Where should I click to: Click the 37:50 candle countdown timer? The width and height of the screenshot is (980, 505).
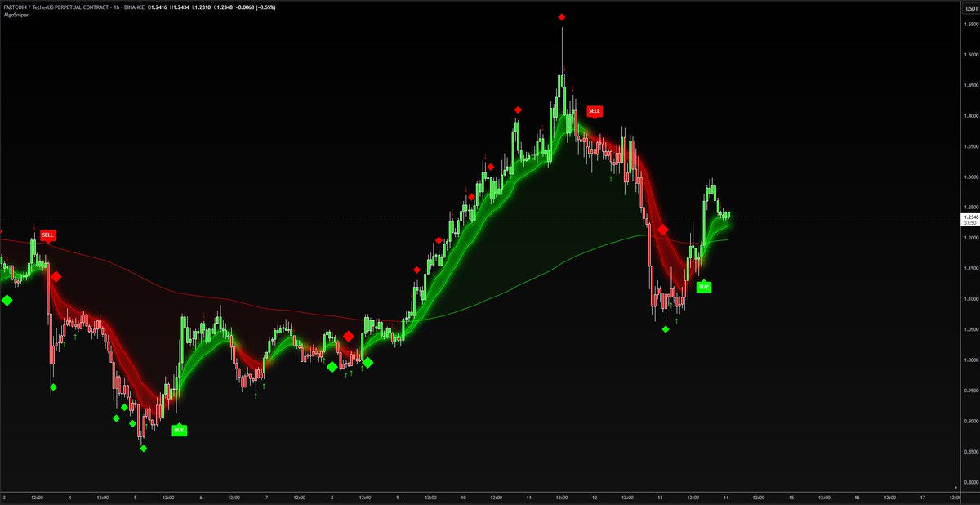tap(969, 223)
